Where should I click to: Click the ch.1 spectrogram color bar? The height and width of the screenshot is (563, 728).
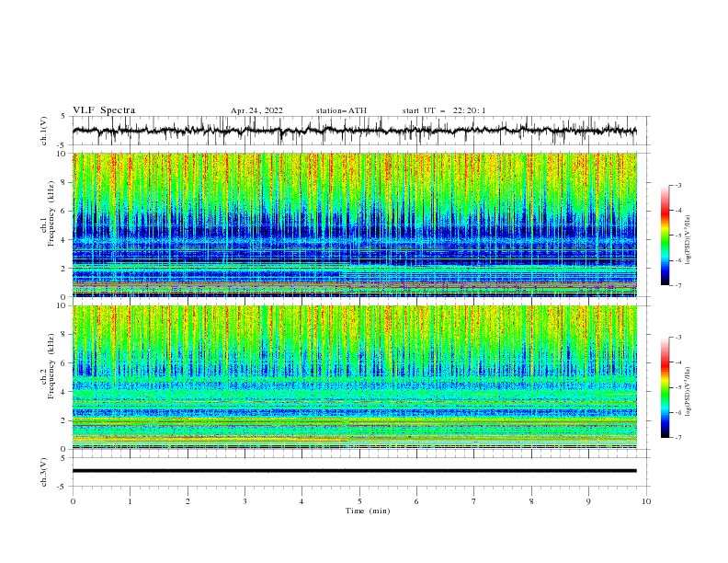point(665,236)
